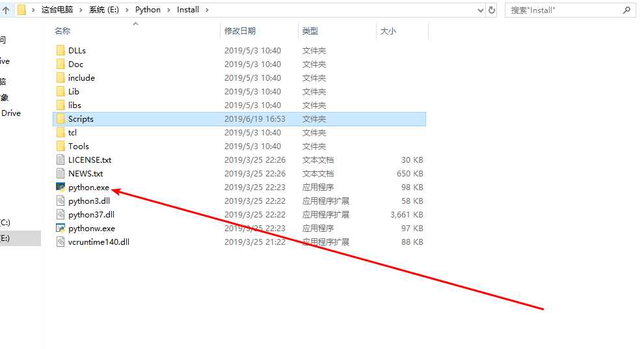Click Install in breadcrumb path
644x349 pixels.
188,10
